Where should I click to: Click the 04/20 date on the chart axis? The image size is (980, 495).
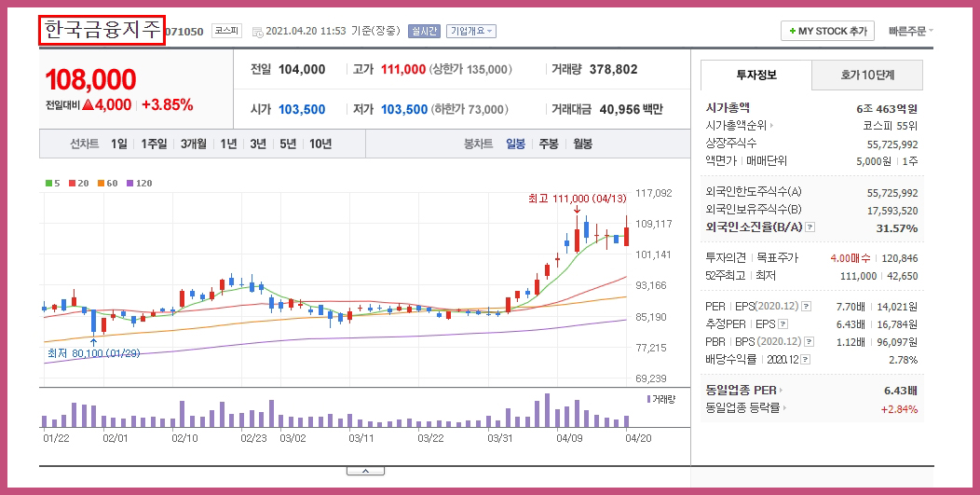[x=638, y=438]
